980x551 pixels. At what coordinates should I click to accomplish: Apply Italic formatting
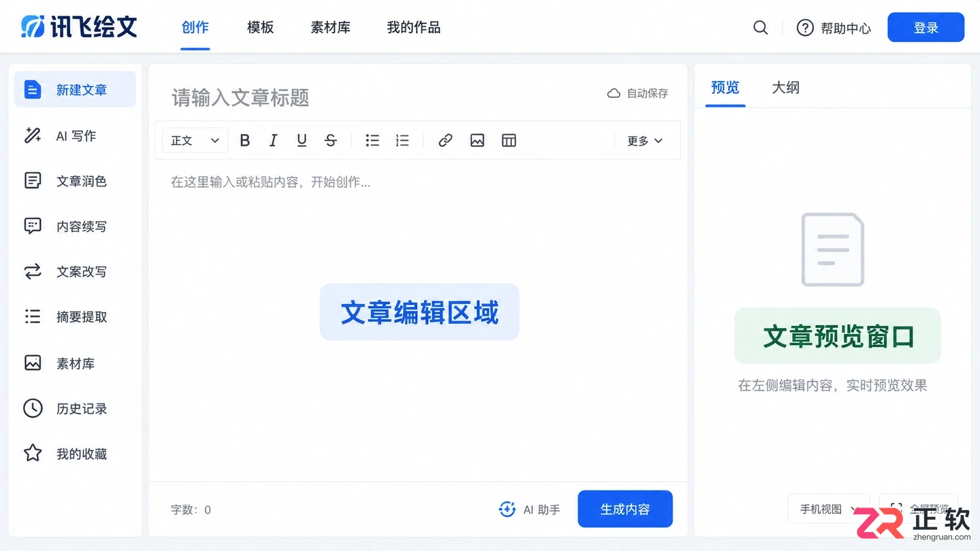coord(274,141)
